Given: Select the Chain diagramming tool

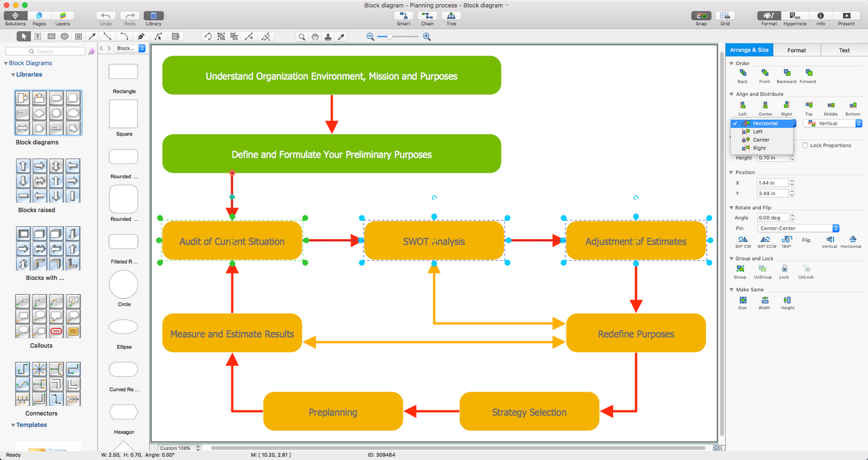Looking at the screenshot, I should [x=427, y=18].
